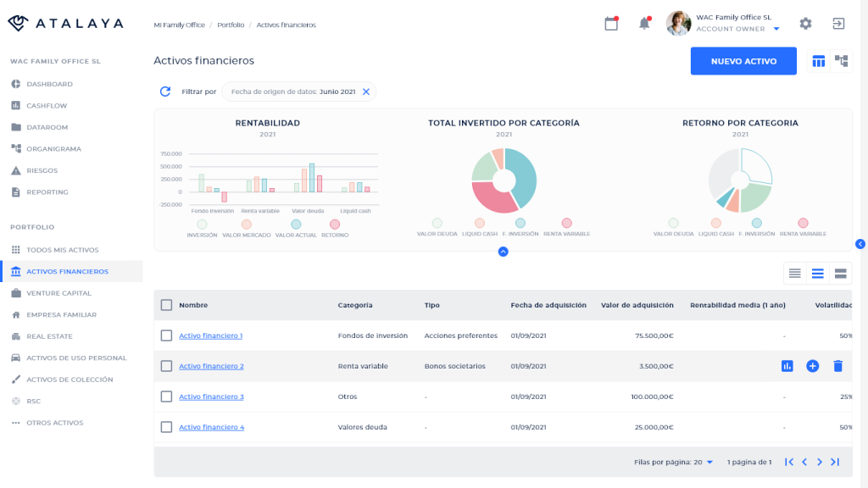Open the Activo financiero 4 link

click(211, 427)
